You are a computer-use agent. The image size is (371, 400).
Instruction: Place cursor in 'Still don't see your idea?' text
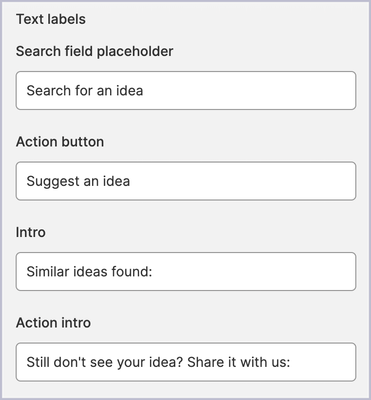pyautogui.click(x=105, y=363)
